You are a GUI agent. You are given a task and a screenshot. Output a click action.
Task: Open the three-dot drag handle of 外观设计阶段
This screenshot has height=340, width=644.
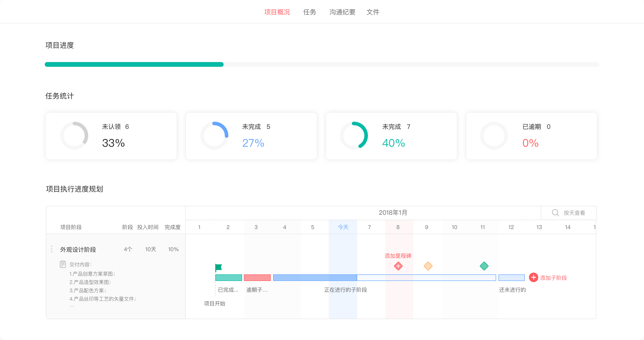point(52,249)
